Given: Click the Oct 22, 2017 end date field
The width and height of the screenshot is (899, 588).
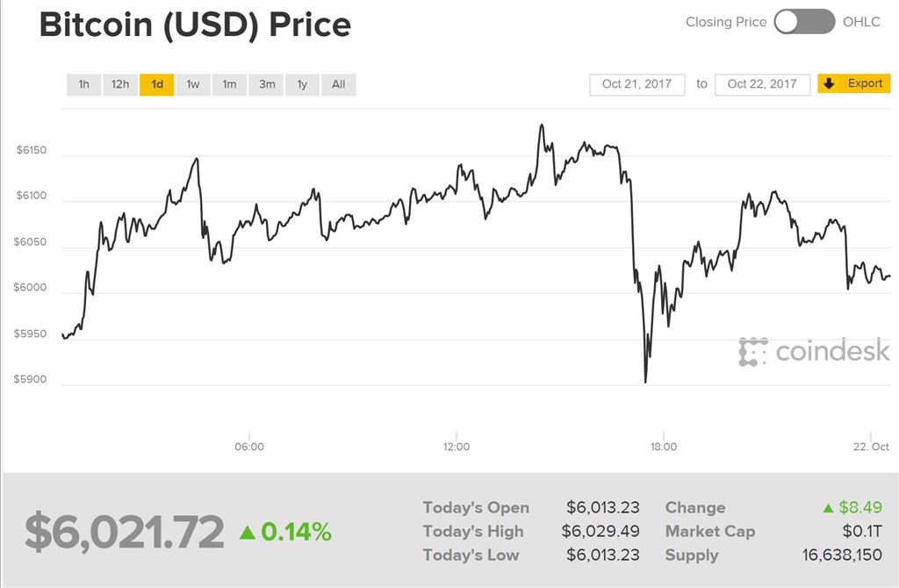Looking at the screenshot, I should pyautogui.click(x=762, y=84).
